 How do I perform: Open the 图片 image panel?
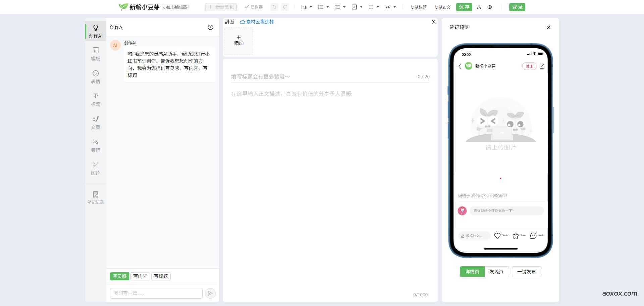coord(96,168)
